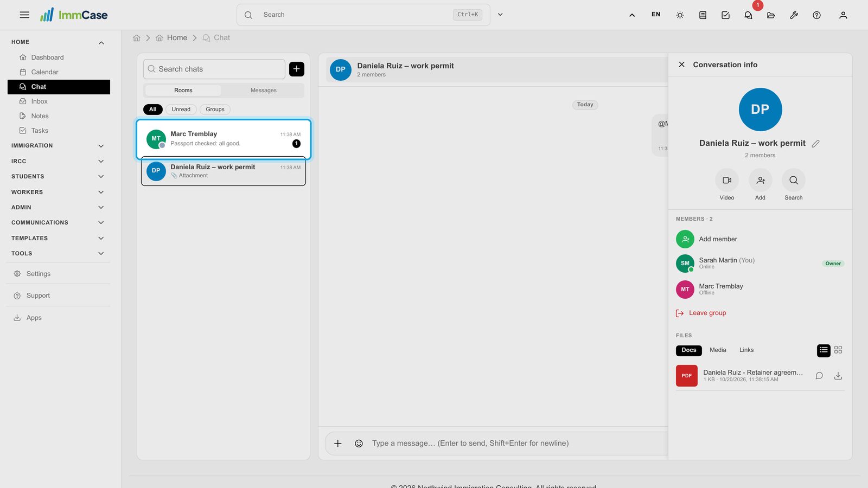Add attachment with plus in message box
The height and width of the screenshot is (488, 868).
(337, 444)
